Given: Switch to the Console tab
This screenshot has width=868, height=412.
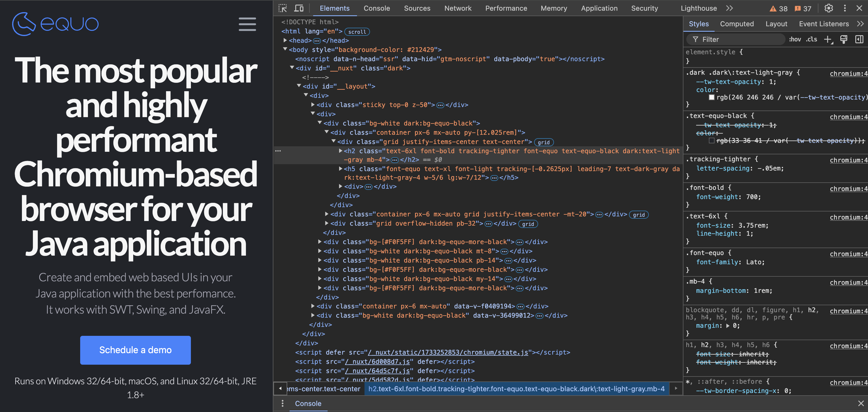Looking at the screenshot, I should tap(377, 8).
